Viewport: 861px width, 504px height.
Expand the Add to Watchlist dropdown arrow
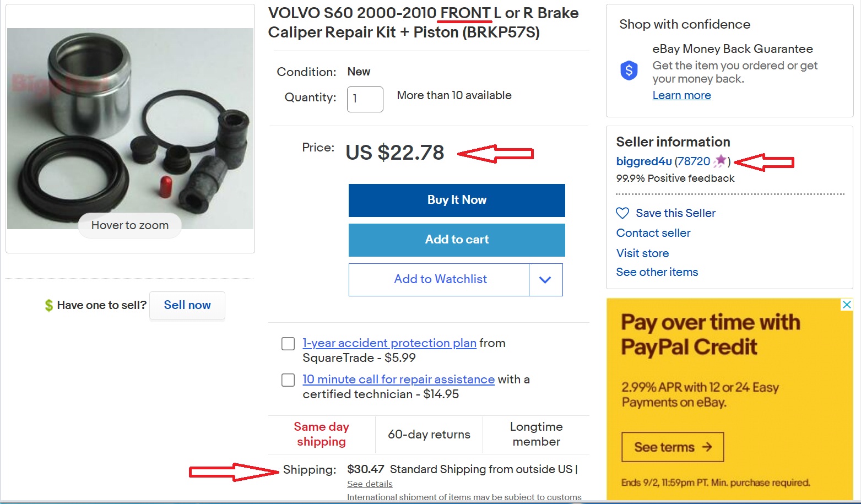pyautogui.click(x=545, y=280)
